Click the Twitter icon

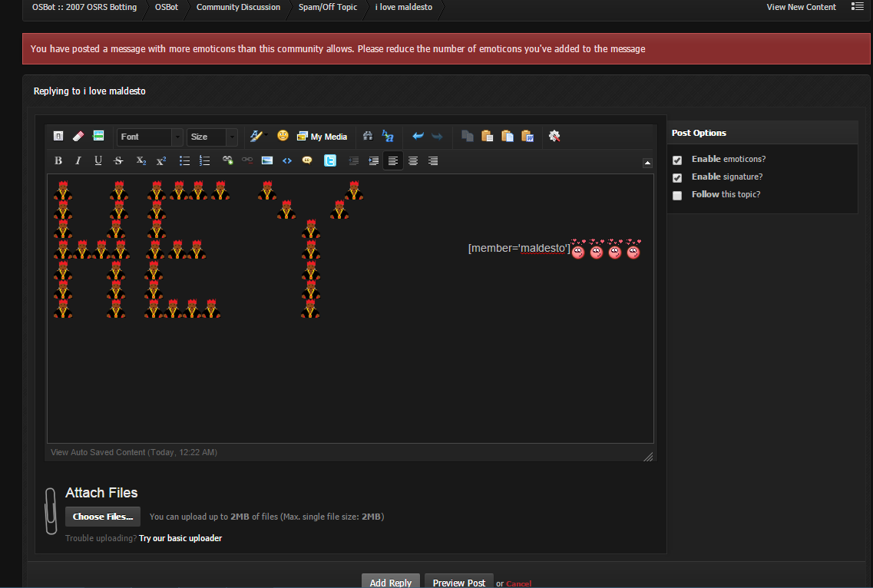(330, 161)
